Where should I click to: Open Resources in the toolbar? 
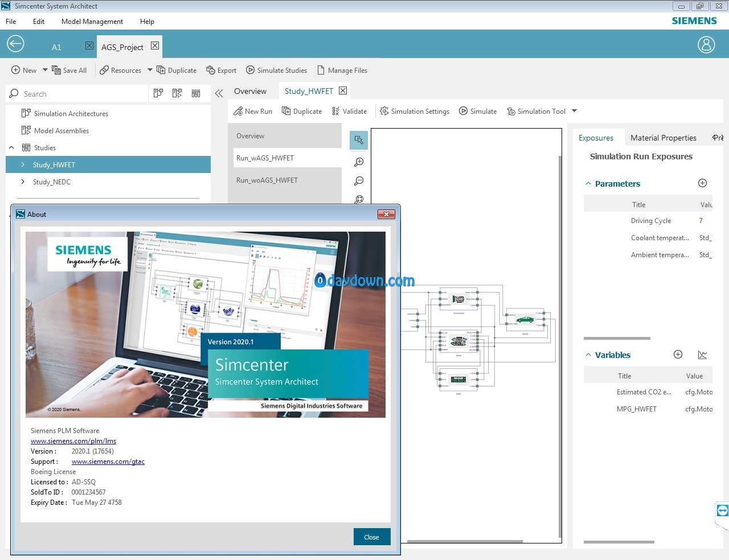point(121,70)
